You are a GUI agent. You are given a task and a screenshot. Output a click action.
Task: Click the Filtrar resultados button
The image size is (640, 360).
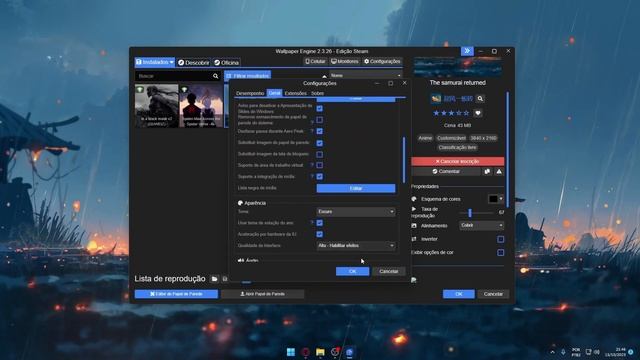(x=247, y=76)
